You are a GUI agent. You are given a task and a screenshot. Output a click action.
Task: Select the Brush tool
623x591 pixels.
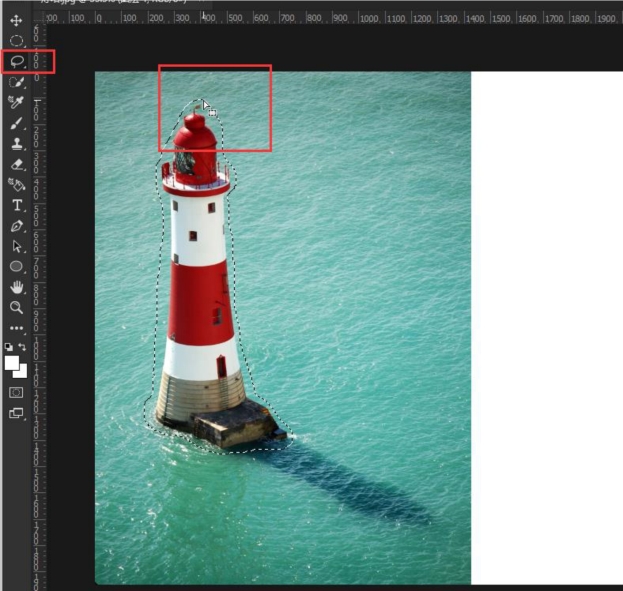[16, 123]
